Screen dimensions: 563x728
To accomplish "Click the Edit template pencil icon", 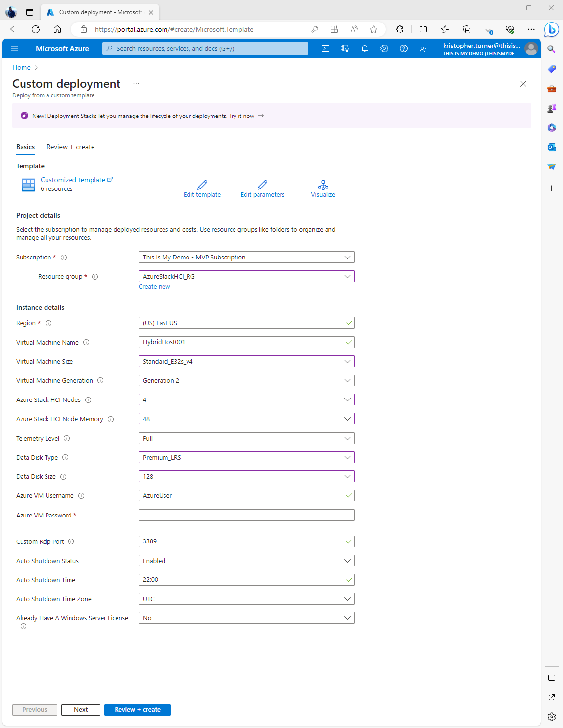I will pos(202,185).
